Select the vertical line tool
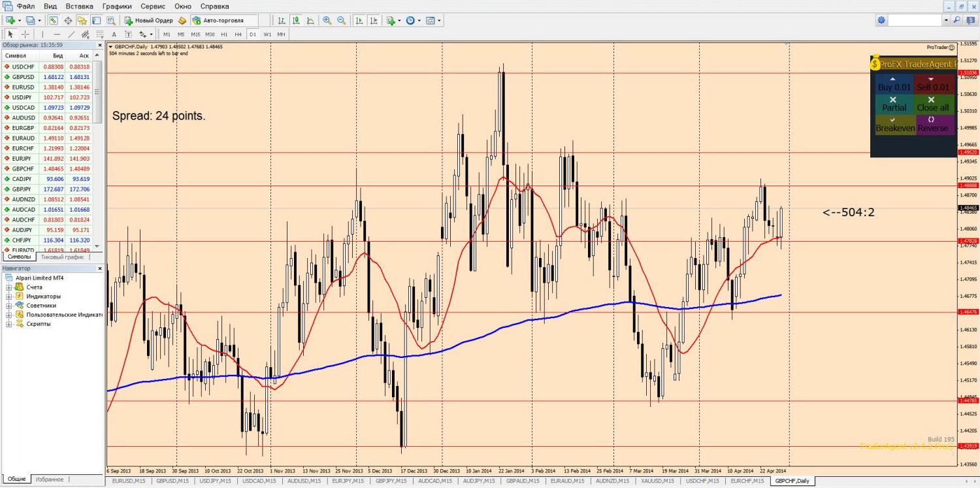This screenshot has height=488, width=980. coord(42,34)
